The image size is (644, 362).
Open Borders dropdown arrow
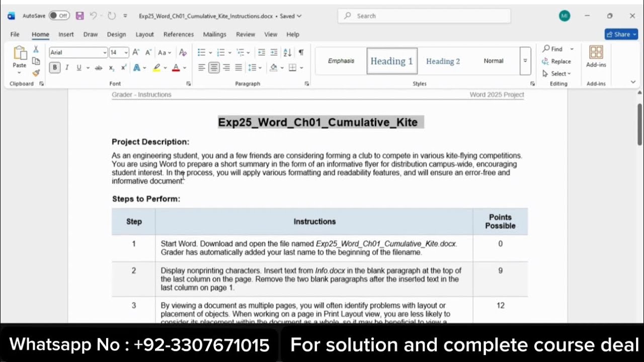click(301, 67)
